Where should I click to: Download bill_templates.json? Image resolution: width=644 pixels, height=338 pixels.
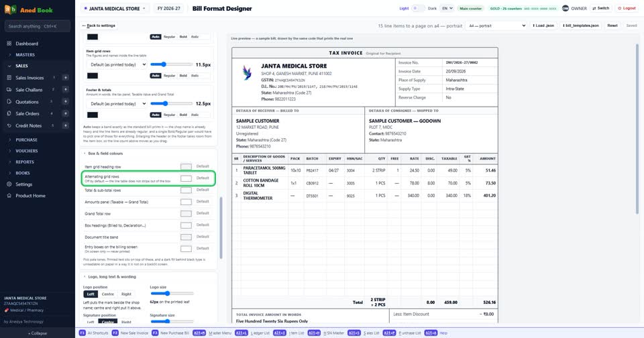580,25
